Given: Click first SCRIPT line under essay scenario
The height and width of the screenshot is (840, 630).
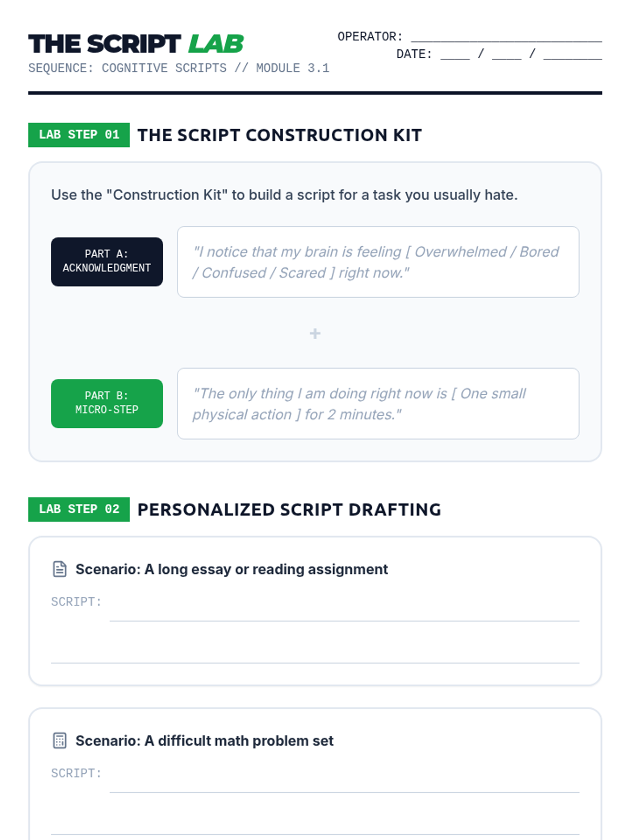Looking at the screenshot, I should pos(344,612).
